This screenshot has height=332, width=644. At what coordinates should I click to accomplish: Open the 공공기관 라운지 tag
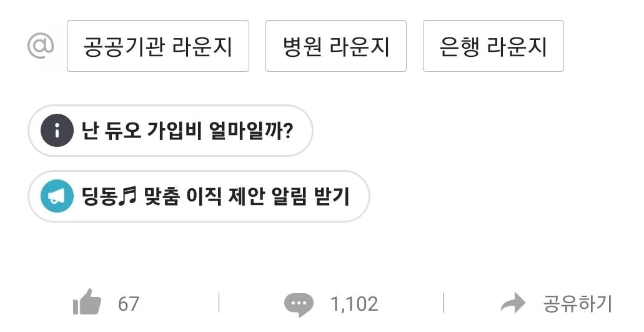point(157,46)
